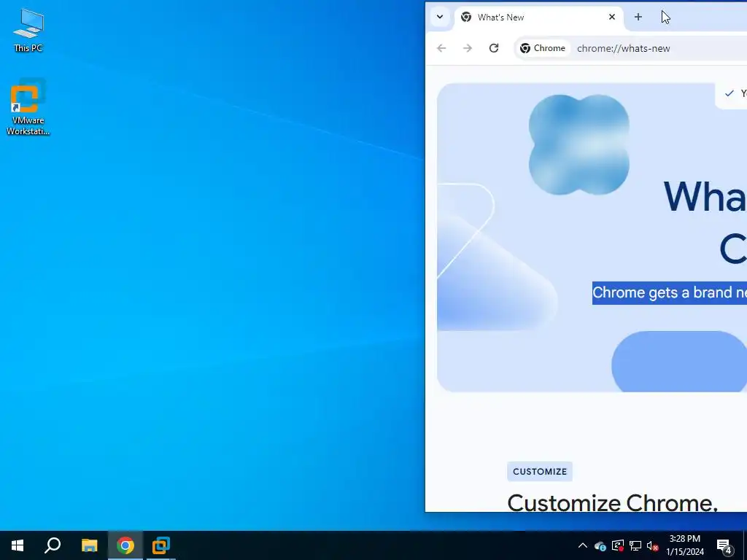The image size is (747, 560).
Task: Open File Explorer from taskbar
Action: click(x=89, y=545)
